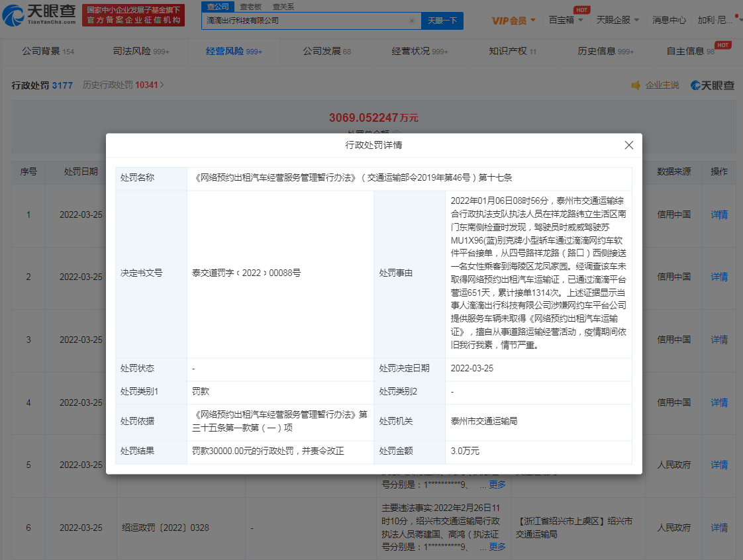Select the 3.0万元 penalty amount text
Screen dimensions: 743x560
pyautogui.click(x=465, y=451)
